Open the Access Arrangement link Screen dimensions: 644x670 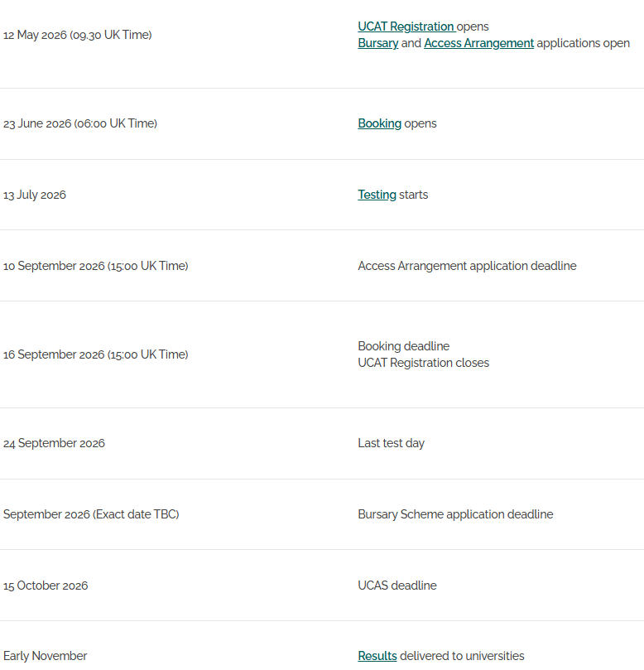coord(478,43)
